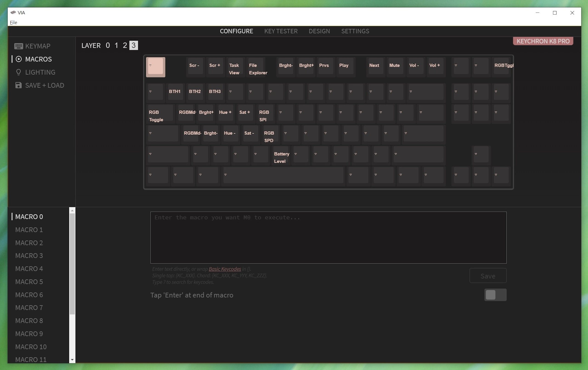Viewport: 588px width, 370px height.
Task: Select MACRO 1 in the list
Action: tap(29, 230)
